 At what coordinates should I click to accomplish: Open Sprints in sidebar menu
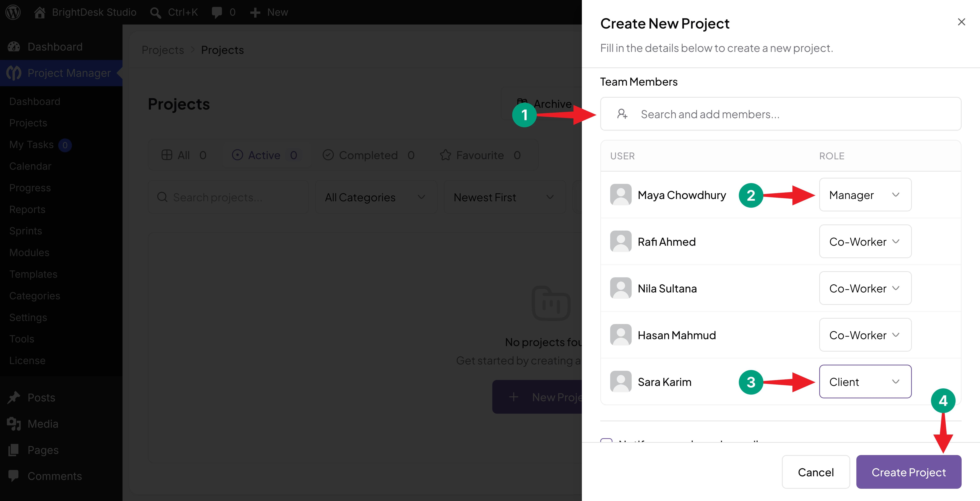pos(25,231)
